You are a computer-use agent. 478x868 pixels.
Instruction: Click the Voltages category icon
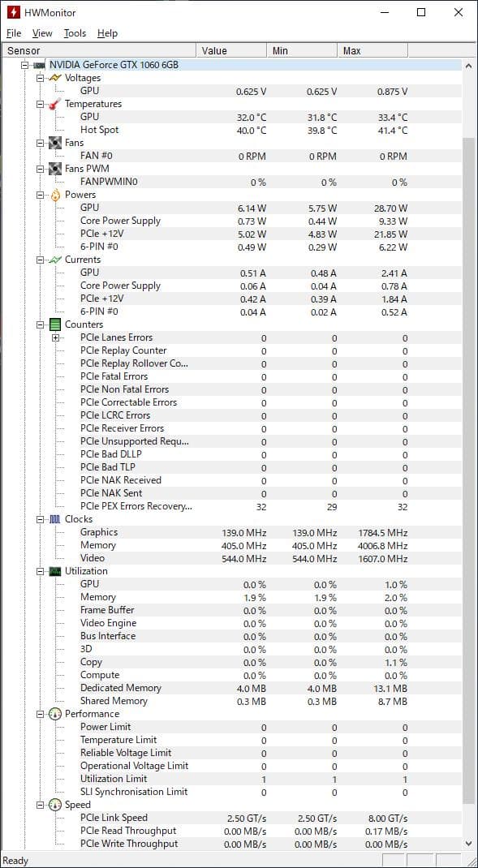point(55,79)
